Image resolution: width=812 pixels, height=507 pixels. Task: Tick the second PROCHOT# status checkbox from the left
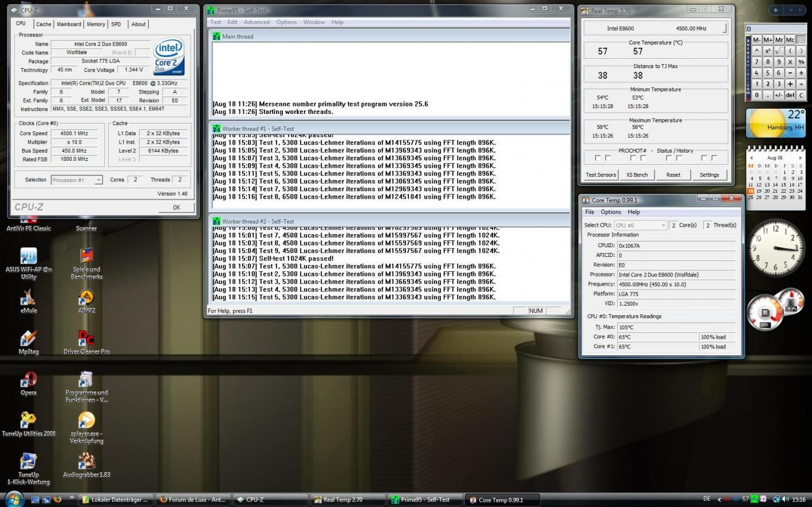coord(608,158)
